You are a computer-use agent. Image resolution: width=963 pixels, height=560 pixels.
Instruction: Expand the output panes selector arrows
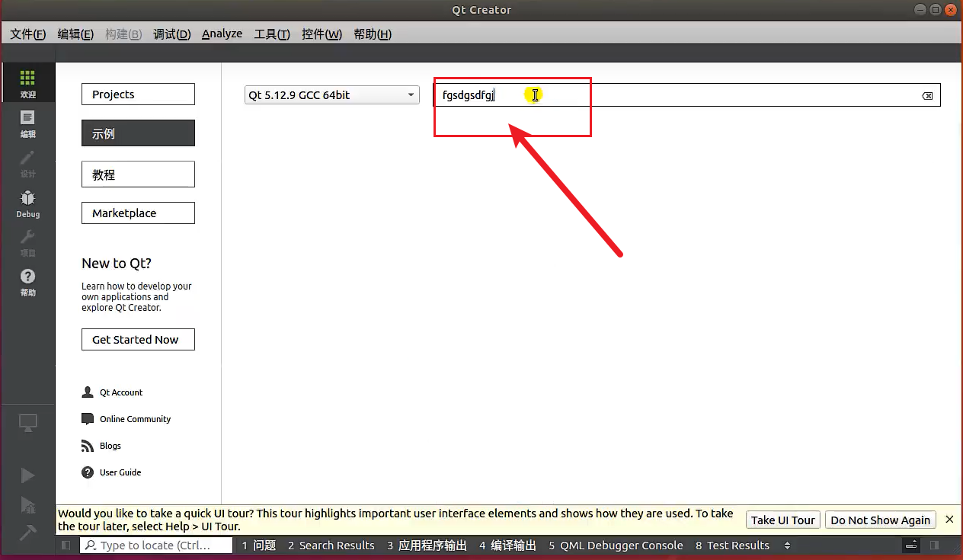787,546
